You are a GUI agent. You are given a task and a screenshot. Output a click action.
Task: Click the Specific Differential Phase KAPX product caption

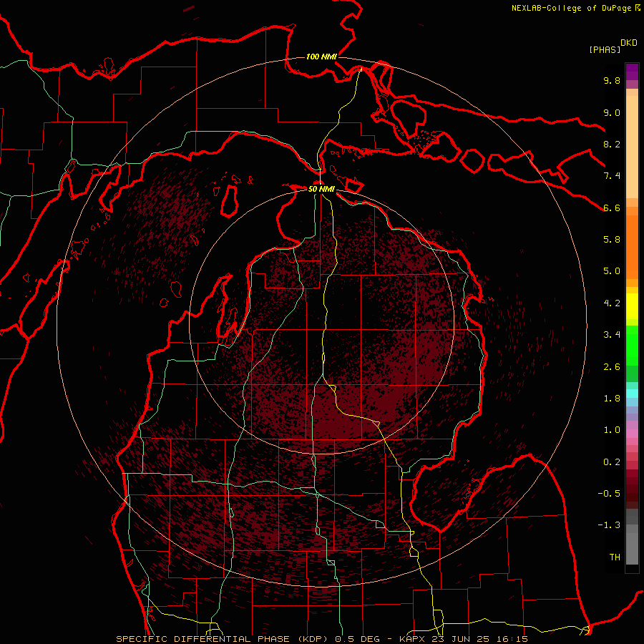tap(322, 639)
